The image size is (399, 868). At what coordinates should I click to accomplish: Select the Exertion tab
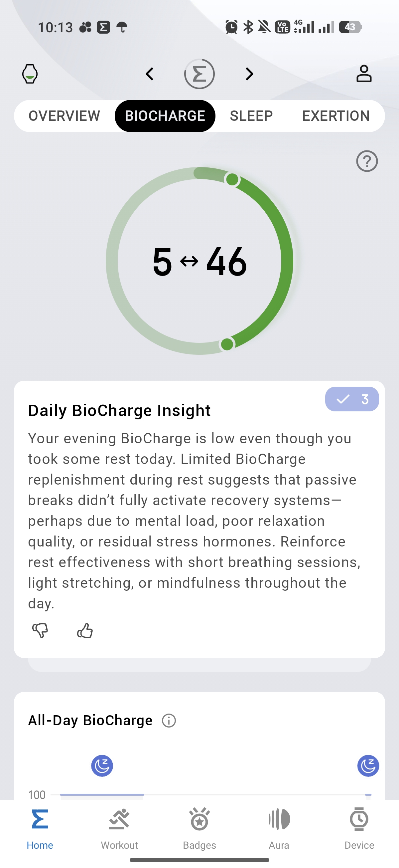point(336,116)
